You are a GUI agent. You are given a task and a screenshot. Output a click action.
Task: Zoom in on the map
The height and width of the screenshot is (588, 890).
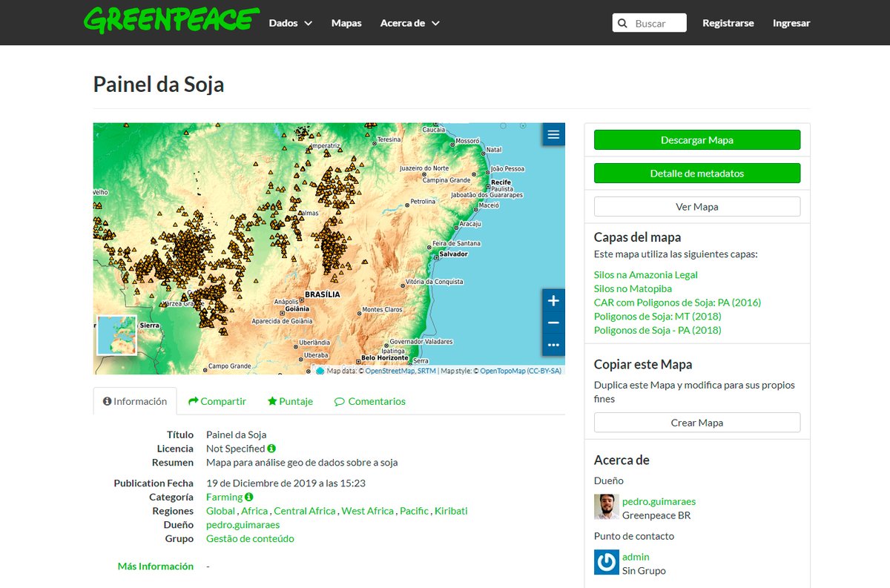point(553,301)
